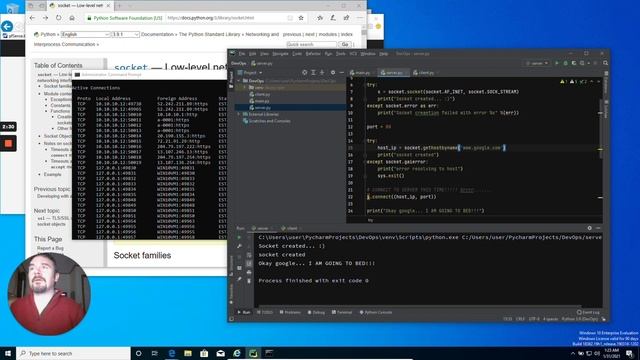Click the wrench icon in Run panel sidebar
Viewport: 640px width, 360px height.
(239, 246)
